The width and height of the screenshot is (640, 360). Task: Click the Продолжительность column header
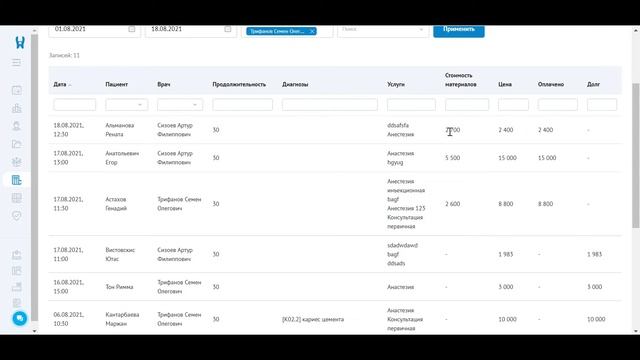click(x=239, y=84)
